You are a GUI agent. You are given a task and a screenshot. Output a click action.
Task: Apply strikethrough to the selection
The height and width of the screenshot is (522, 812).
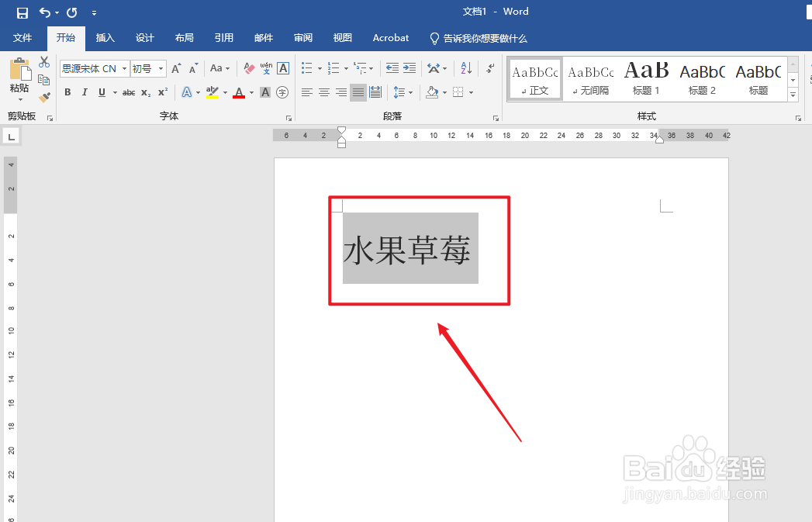[x=129, y=92]
